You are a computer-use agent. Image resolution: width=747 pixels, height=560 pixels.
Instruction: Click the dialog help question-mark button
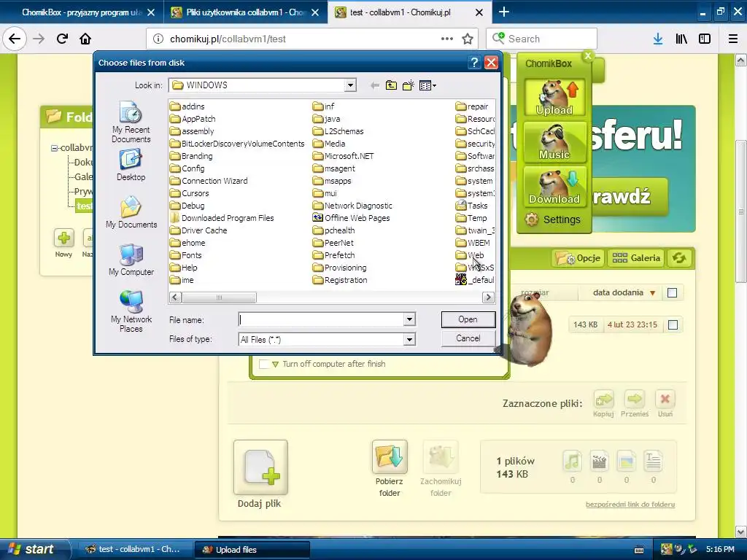click(473, 63)
